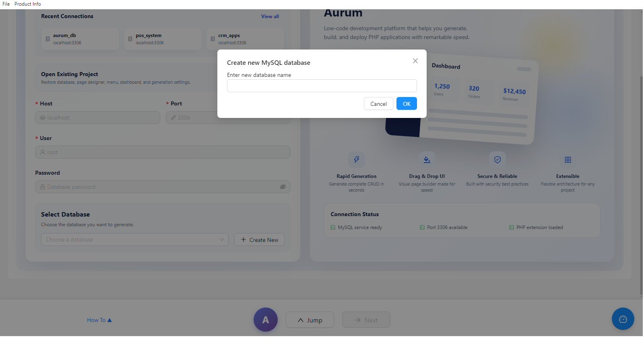Click the Extensible grid icon
Image resolution: width=644 pixels, height=351 pixels.
coord(568,160)
